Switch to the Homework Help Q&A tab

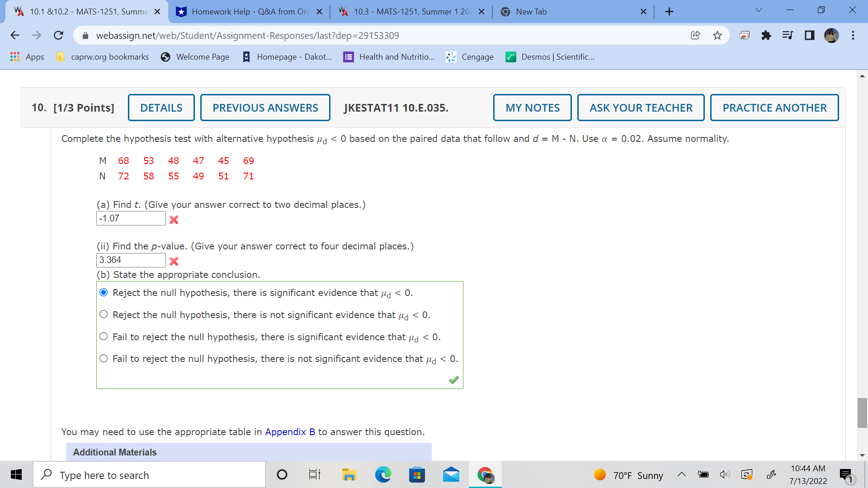point(249,12)
